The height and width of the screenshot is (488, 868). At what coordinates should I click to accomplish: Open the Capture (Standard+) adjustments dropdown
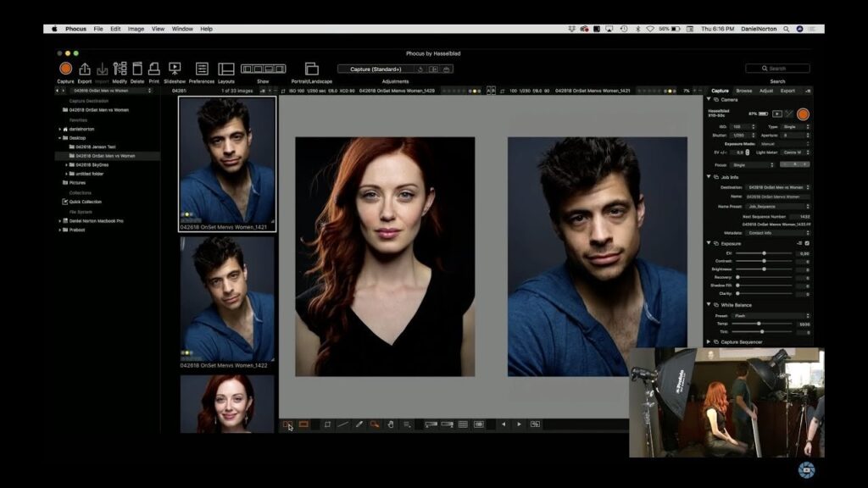(376, 69)
